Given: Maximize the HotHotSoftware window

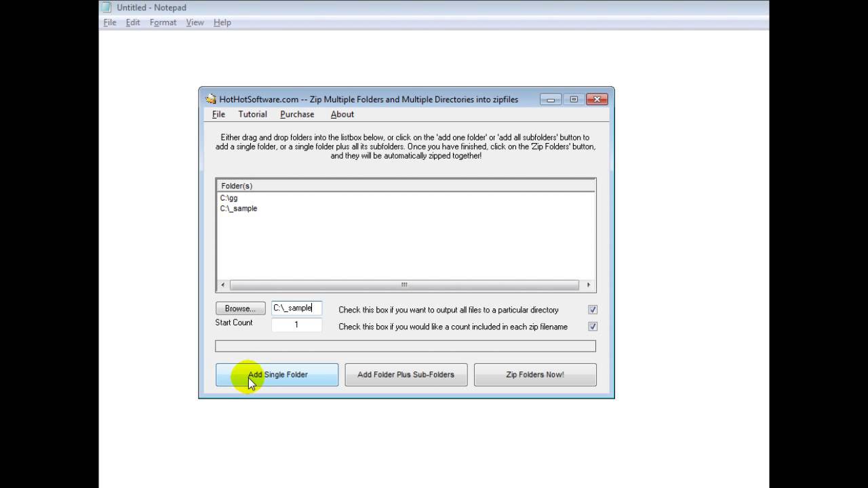Looking at the screenshot, I should pos(574,99).
